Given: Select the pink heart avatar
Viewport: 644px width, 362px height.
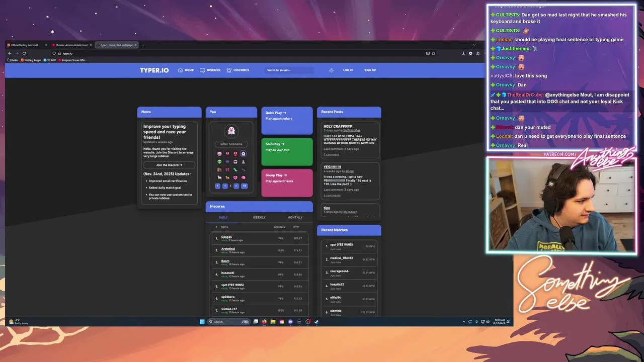Looking at the screenshot, I should coord(235,177).
